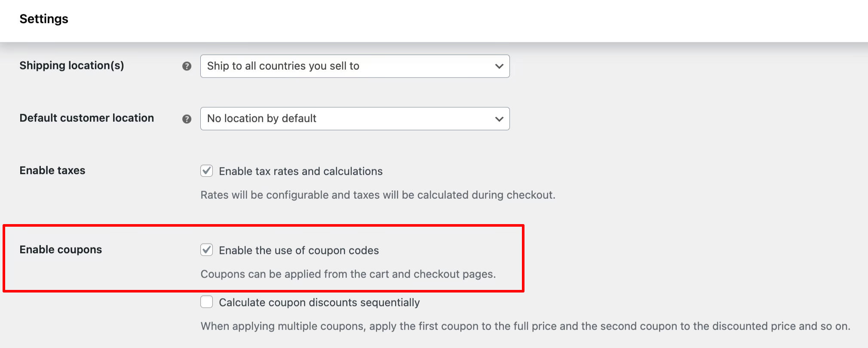868x348 pixels.
Task: Click the Settings page heading
Action: click(43, 19)
